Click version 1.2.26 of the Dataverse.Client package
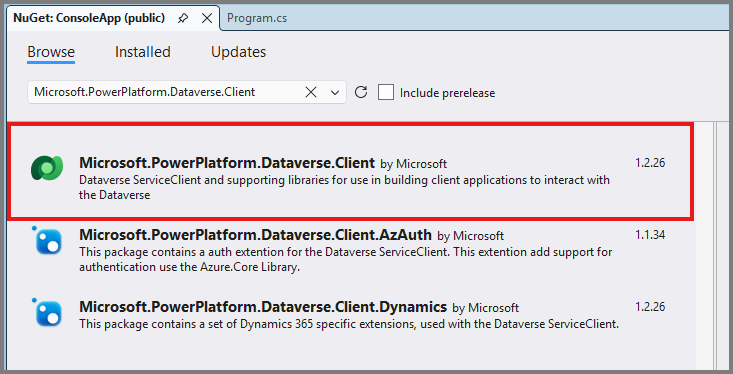733x374 pixels. tap(650, 163)
